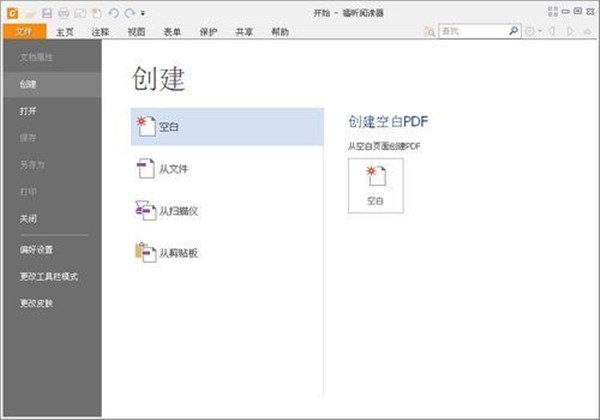Select 关闭 in the file sidebar
The width and height of the screenshot is (600, 420).
coord(28,219)
